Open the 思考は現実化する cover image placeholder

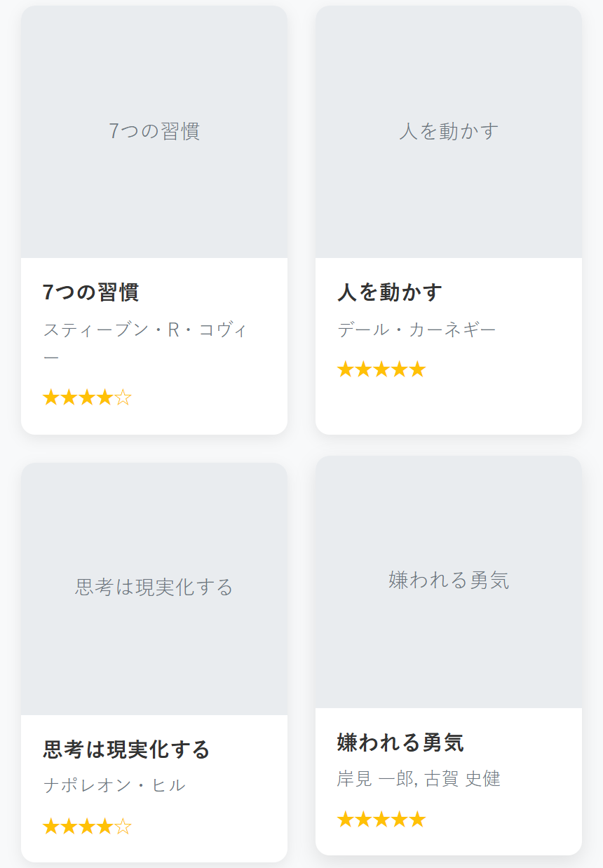[154, 588]
